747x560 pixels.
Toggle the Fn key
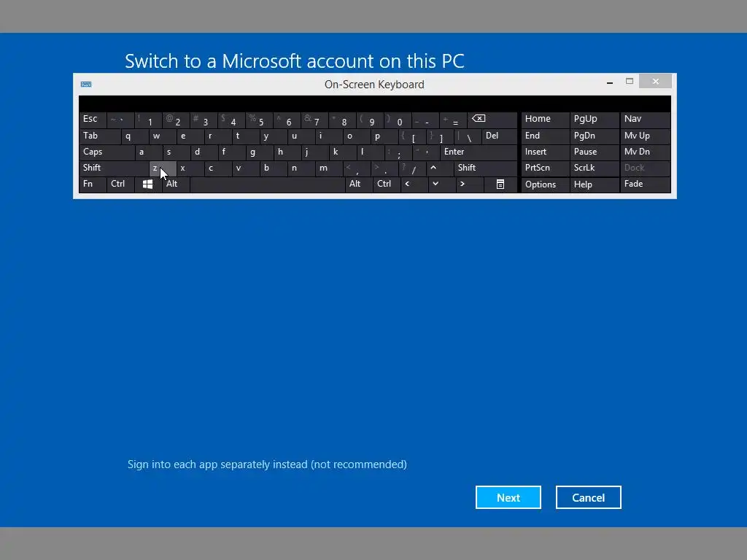click(93, 184)
